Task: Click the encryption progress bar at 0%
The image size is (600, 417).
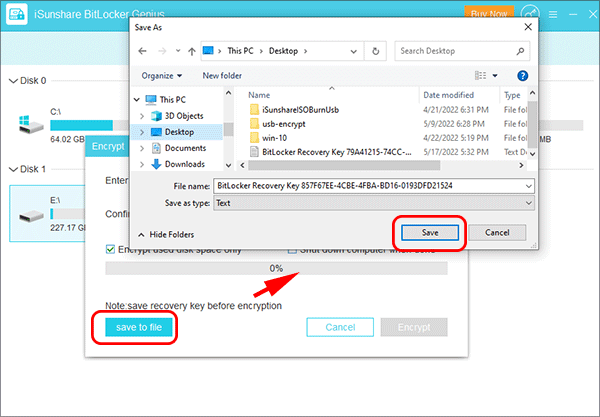Action: pos(276,269)
